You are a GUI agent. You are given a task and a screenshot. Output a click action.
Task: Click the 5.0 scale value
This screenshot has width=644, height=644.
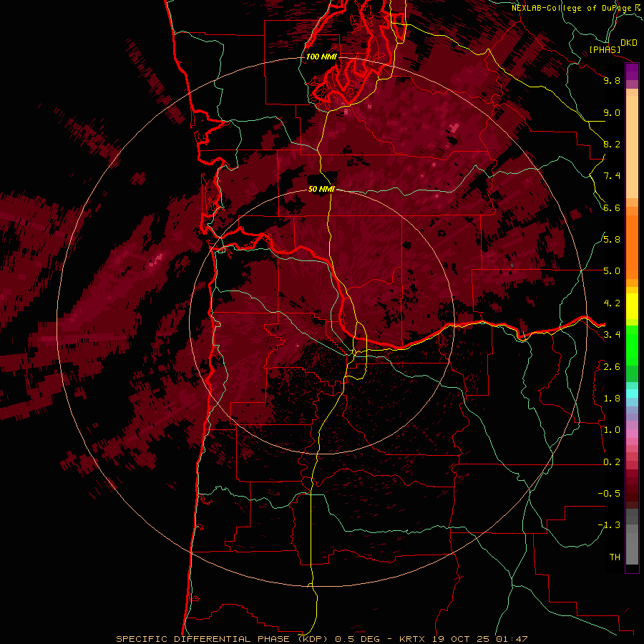pyautogui.click(x=612, y=271)
